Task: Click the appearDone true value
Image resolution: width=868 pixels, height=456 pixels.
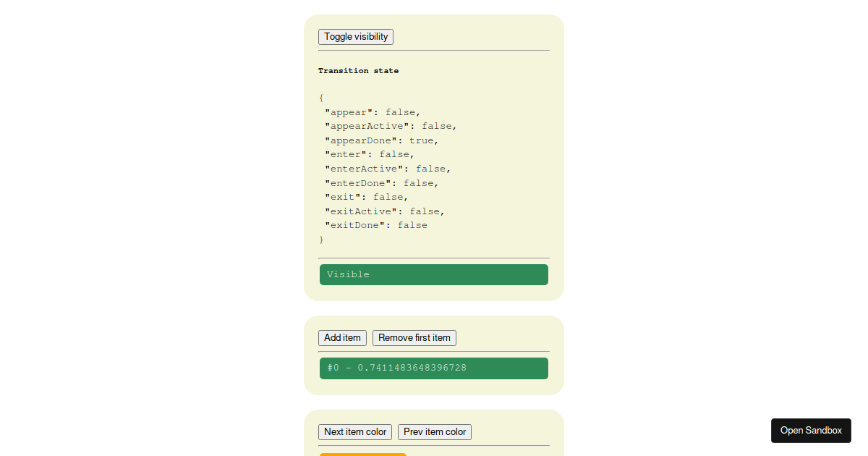Action: pos(421,140)
